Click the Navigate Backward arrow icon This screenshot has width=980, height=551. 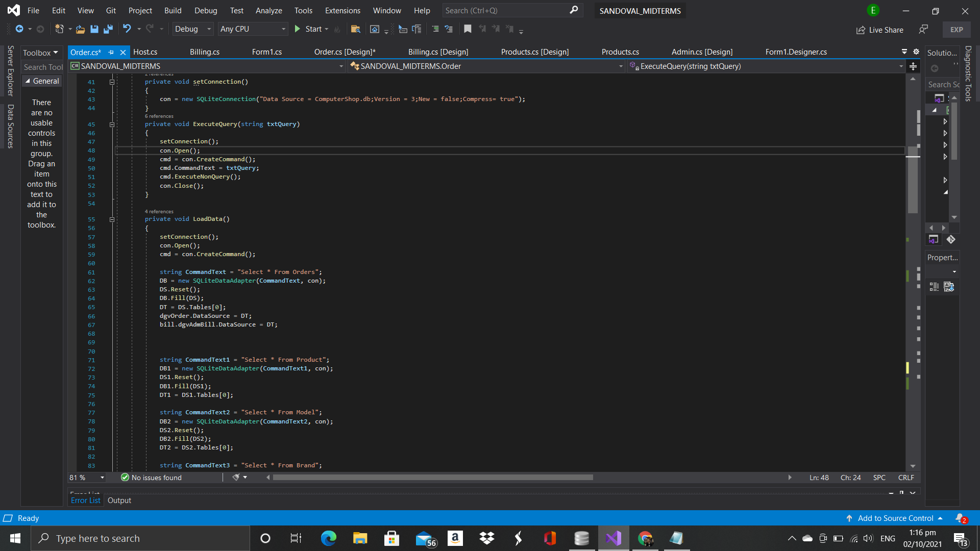pos(19,29)
